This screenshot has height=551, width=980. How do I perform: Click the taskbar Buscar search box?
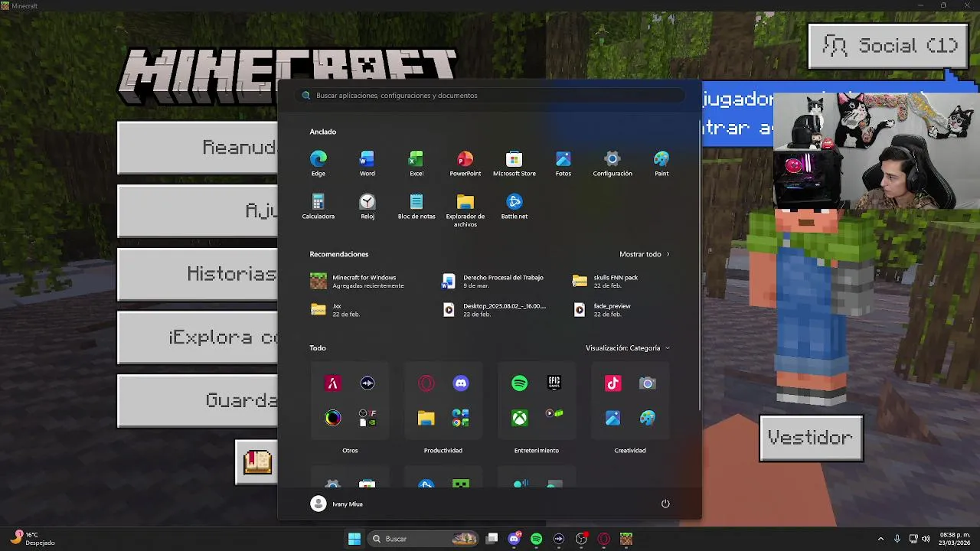coord(423,539)
